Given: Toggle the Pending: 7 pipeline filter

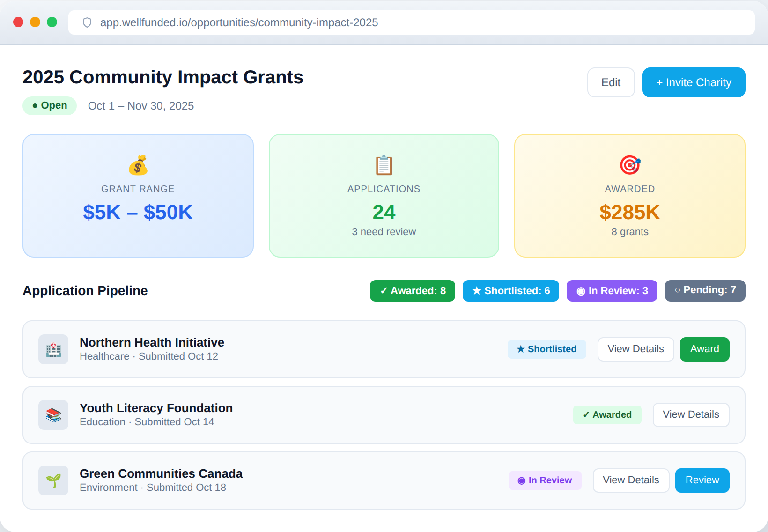Looking at the screenshot, I should 705,290.
